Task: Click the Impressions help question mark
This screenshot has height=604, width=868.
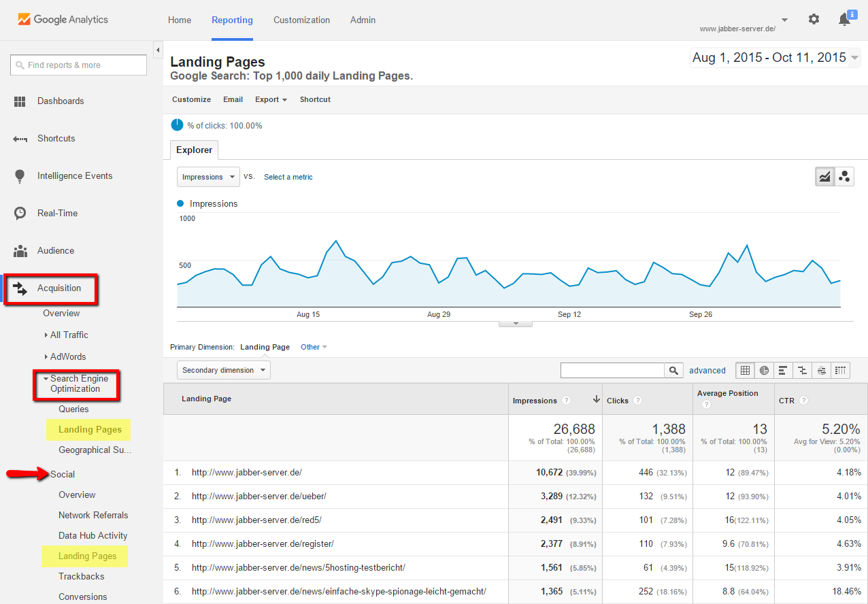Action: click(x=566, y=401)
